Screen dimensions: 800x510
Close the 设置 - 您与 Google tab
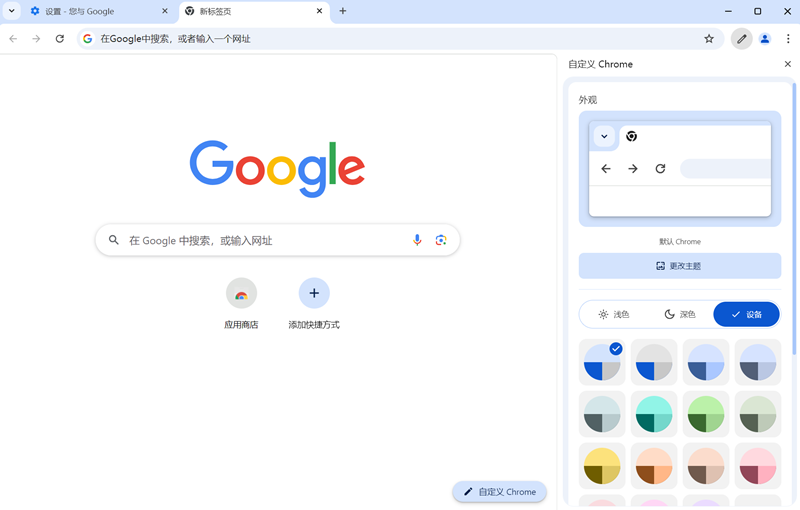165,11
